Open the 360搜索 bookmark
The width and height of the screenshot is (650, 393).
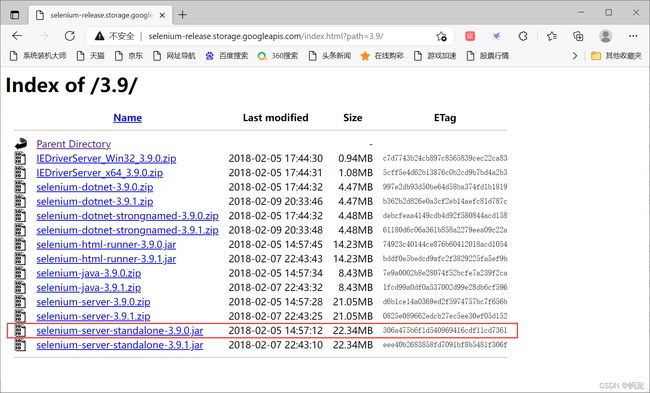[x=277, y=56]
